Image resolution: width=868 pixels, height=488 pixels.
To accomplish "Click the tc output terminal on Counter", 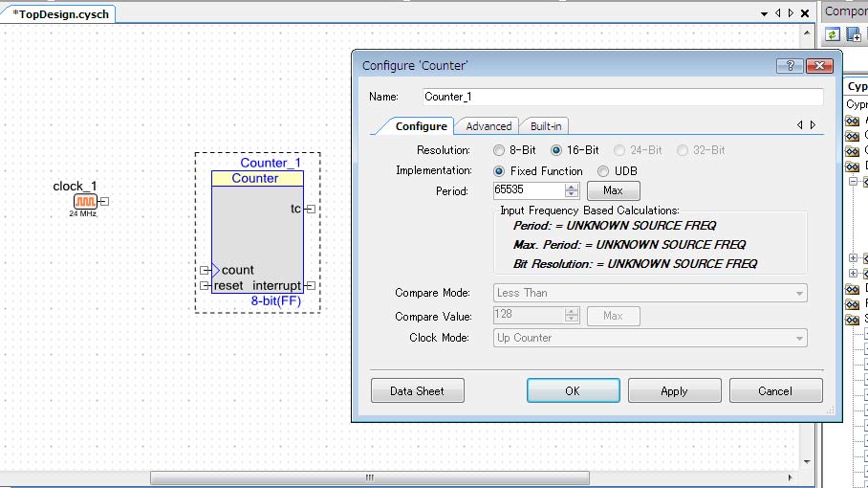I will 311,209.
